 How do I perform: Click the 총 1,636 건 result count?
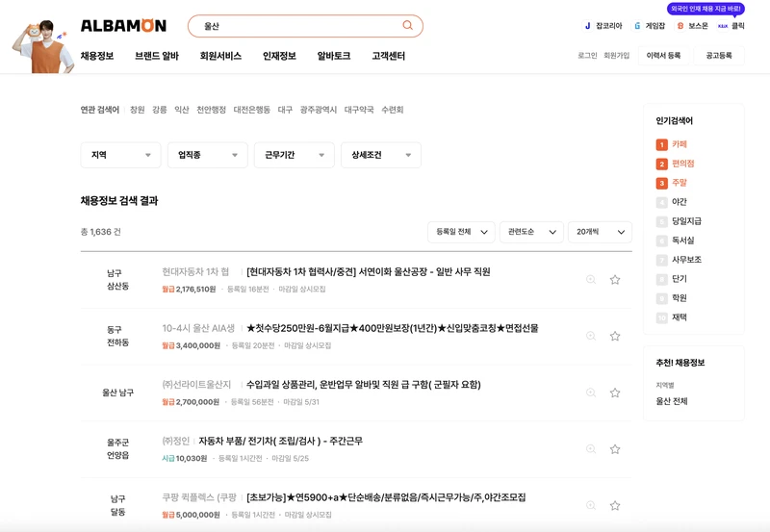click(x=101, y=232)
